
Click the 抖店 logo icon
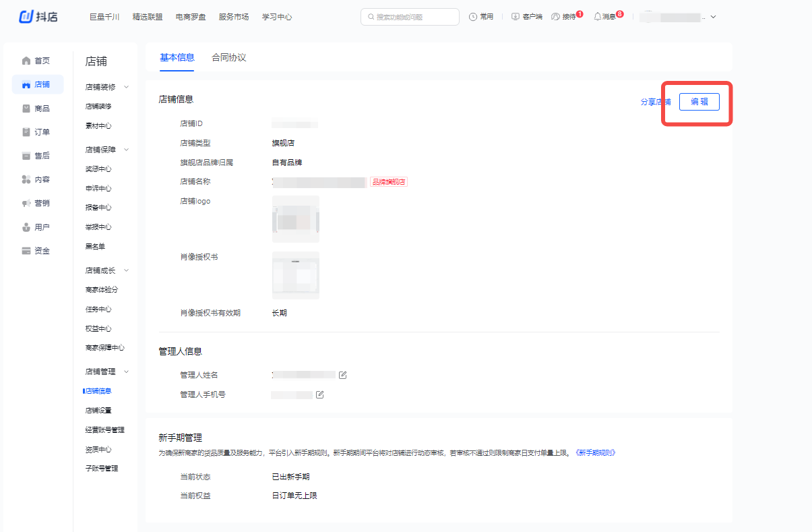(26, 17)
